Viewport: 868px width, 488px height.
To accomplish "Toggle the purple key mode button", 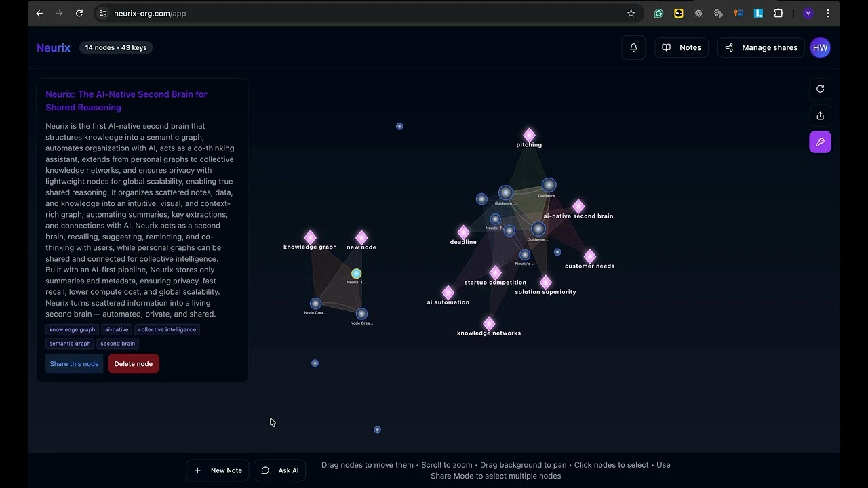I will [820, 142].
